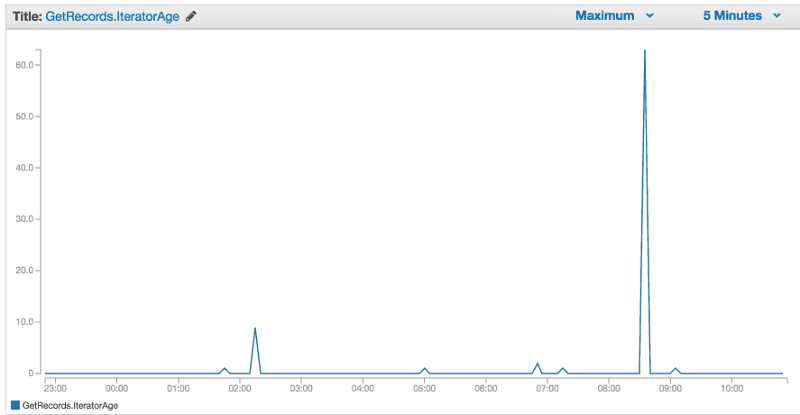The height and width of the screenshot is (415, 800).
Task: Open the Maximum statistic dropdown
Action: [x=613, y=16]
